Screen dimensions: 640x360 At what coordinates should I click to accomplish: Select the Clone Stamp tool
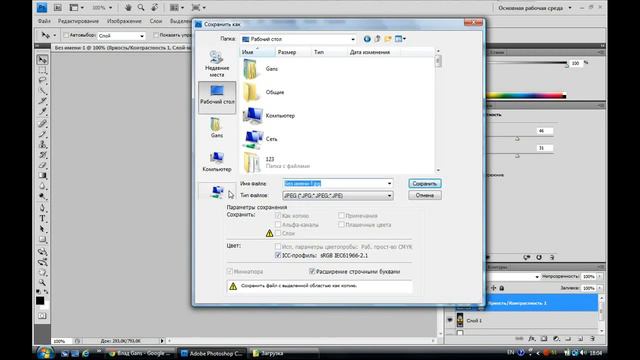[42, 144]
